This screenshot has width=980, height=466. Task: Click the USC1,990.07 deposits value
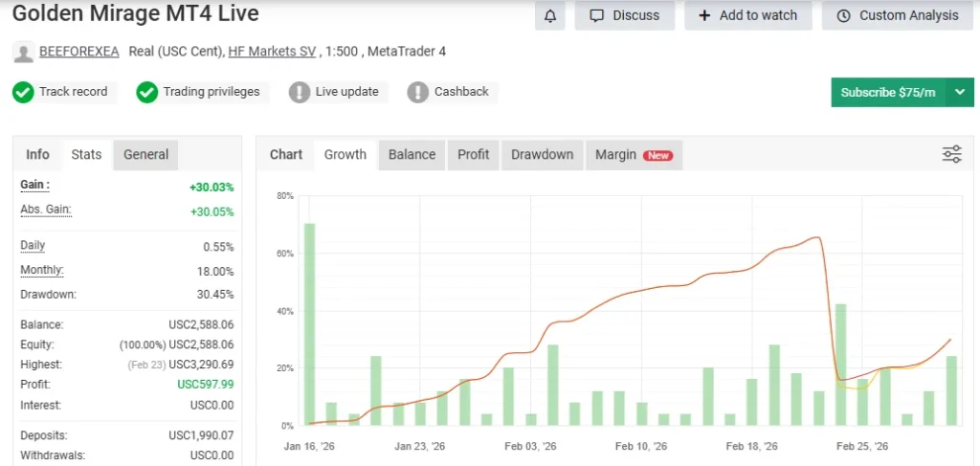(x=201, y=435)
